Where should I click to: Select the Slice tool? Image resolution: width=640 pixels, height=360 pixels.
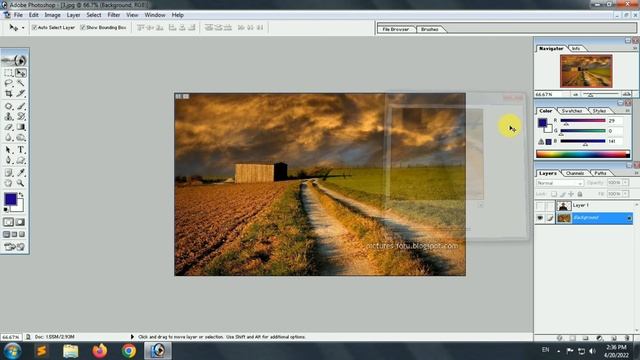[21, 93]
